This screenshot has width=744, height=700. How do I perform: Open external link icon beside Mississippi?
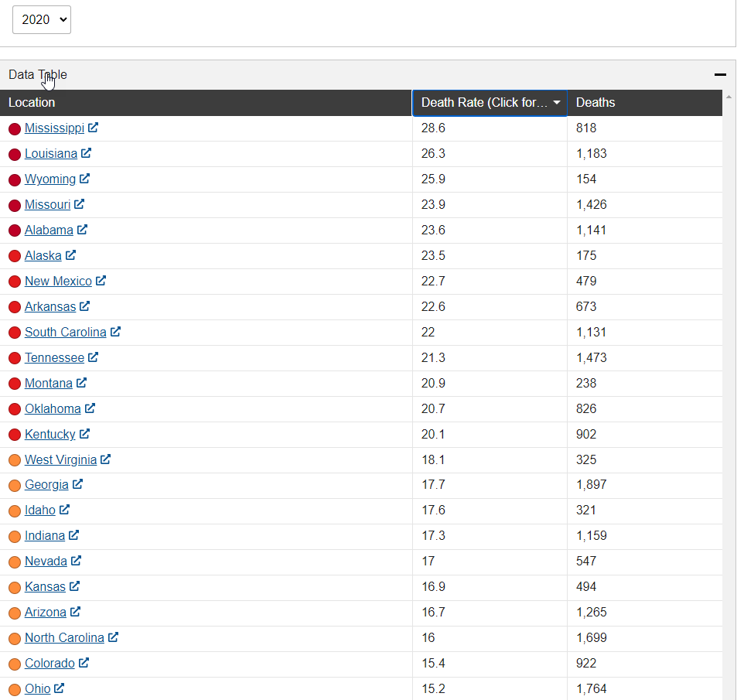[x=93, y=128]
